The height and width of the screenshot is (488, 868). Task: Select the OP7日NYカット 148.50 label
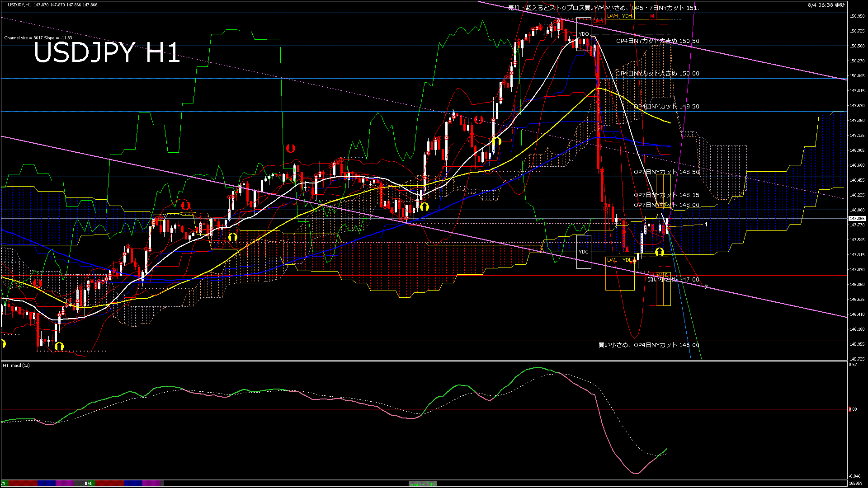coord(666,172)
